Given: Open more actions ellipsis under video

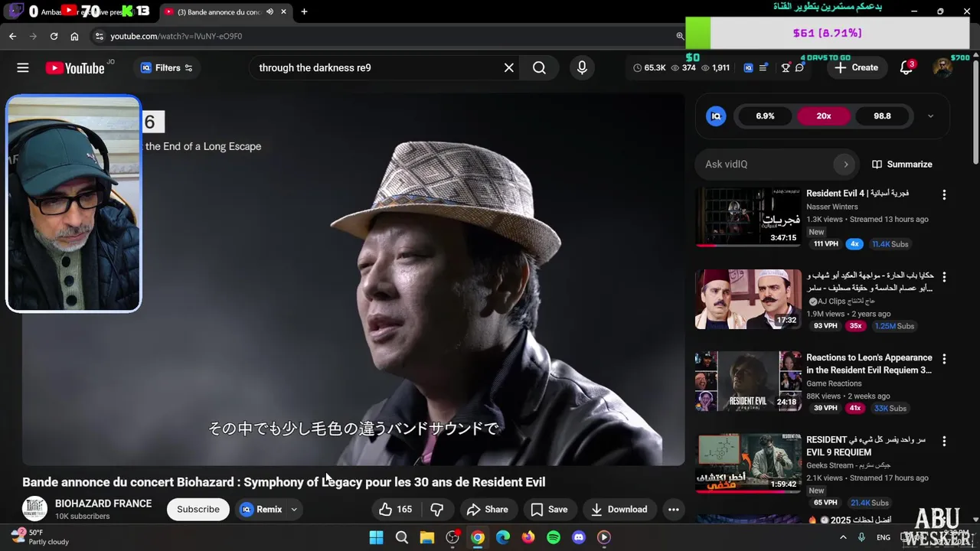Looking at the screenshot, I should 674,510.
